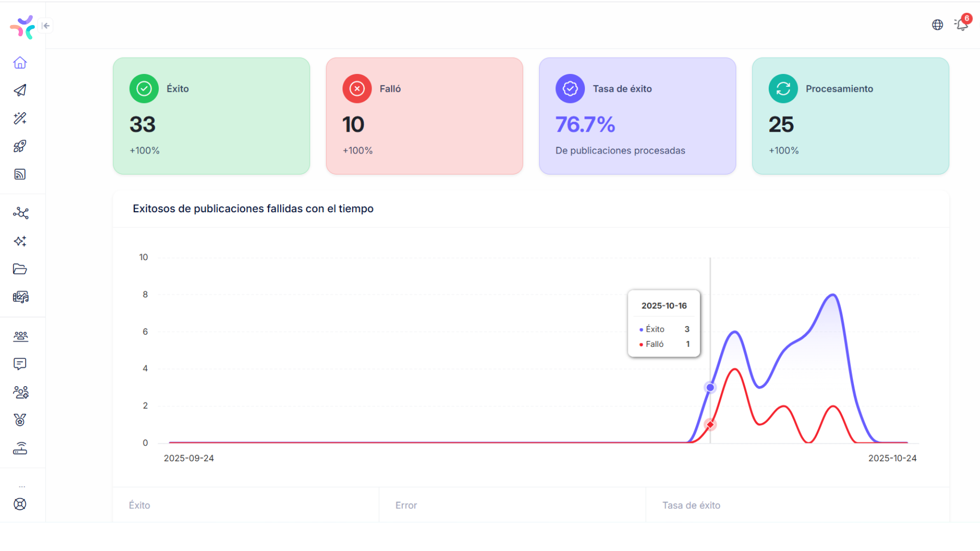Select the Tasa de éxito bottom tab
The image size is (980, 551).
[x=691, y=505]
